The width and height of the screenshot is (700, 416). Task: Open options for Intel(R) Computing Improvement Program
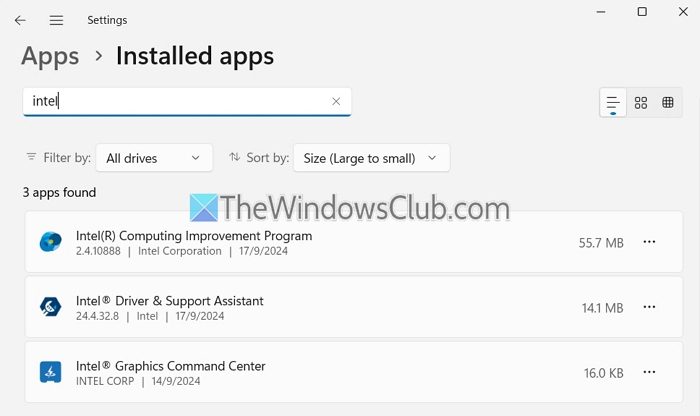pyautogui.click(x=649, y=242)
